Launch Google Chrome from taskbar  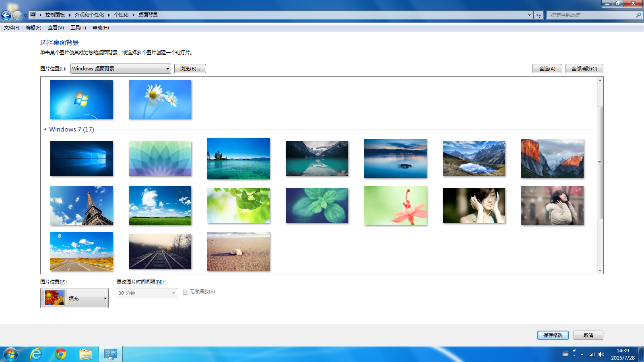[61, 354]
